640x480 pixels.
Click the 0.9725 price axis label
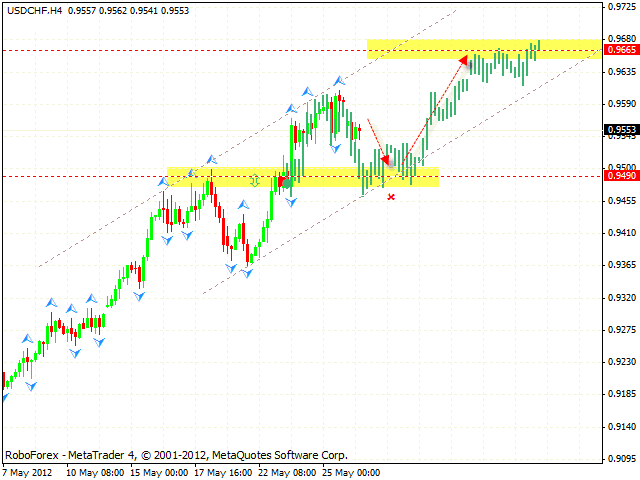[x=622, y=7]
